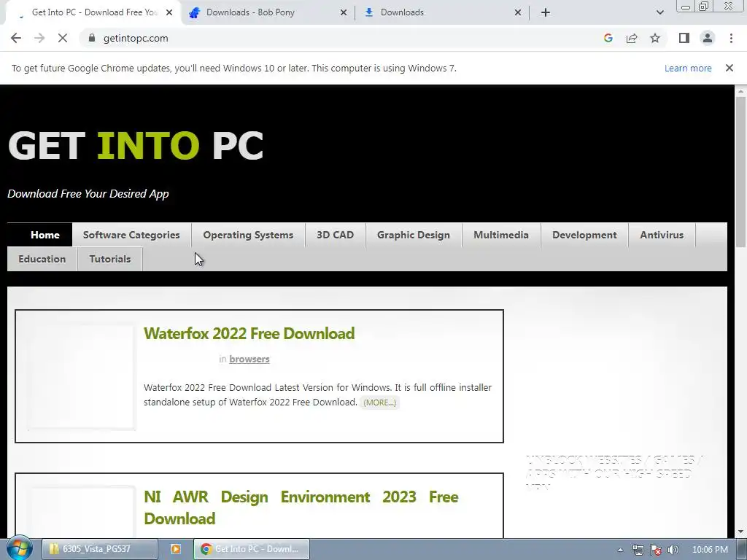Viewport: 747px width, 560px height.
Task: Open Multimedia category
Action: (x=501, y=235)
